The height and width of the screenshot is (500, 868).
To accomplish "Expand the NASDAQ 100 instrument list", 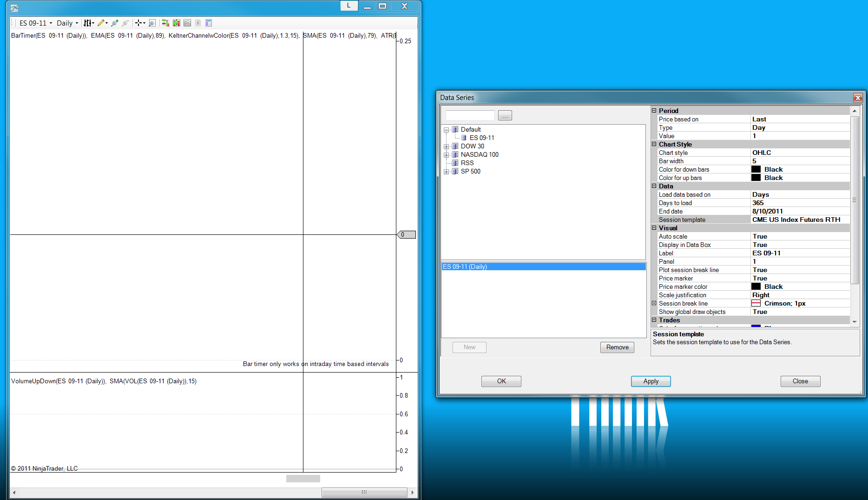I will pos(446,155).
